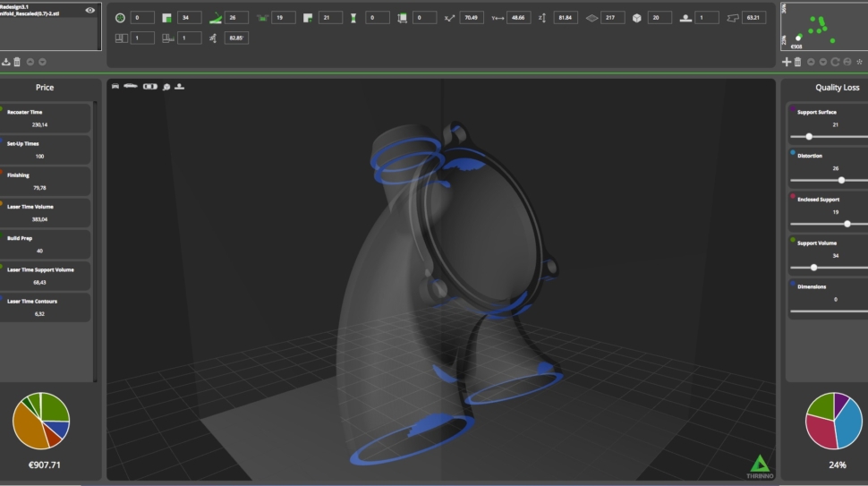The height and width of the screenshot is (486, 868).
Task: Click the import/download icon under the file list
Action: (x=6, y=62)
